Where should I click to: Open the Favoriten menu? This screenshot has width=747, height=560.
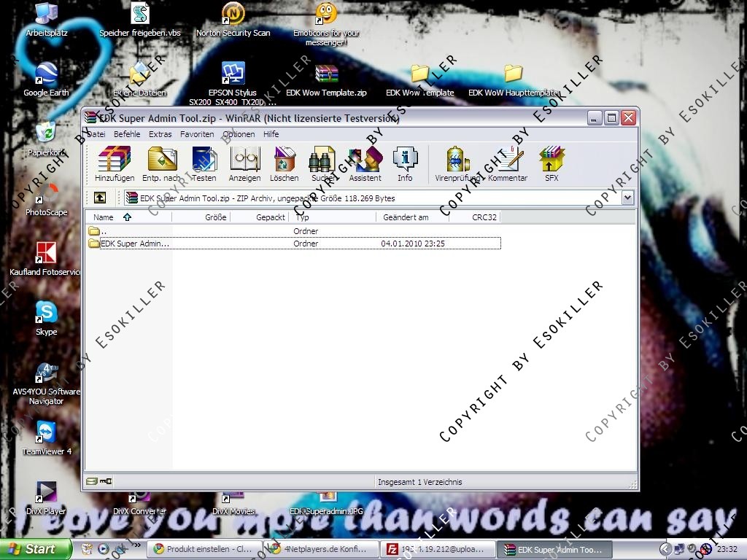197,134
